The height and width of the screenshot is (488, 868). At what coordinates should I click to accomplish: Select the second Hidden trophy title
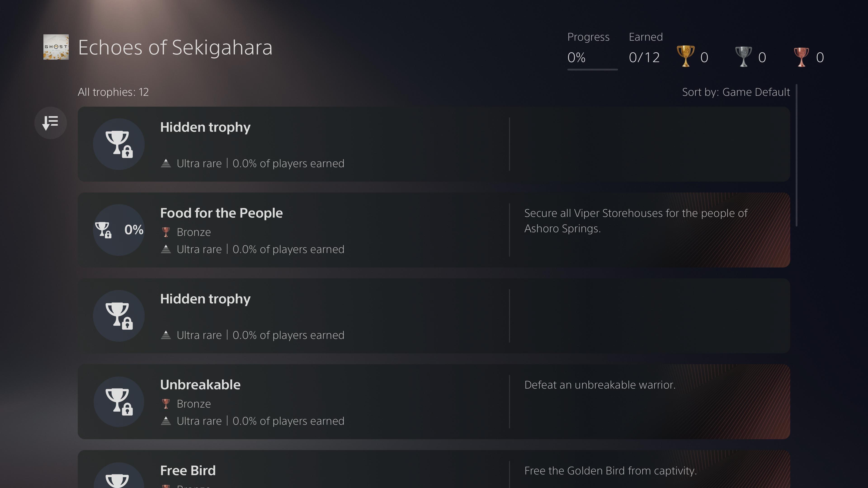click(205, 299)
